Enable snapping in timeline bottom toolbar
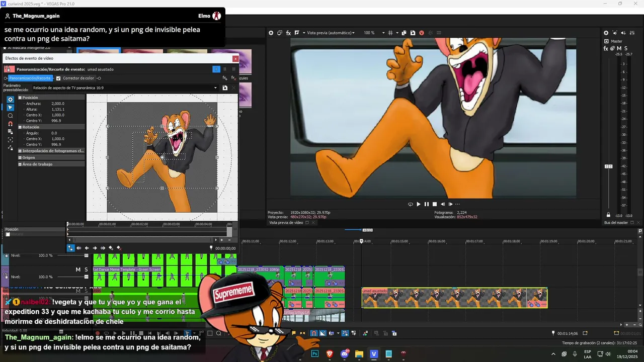Viewport: 644px width, 362px height. [x=314, y=333]
